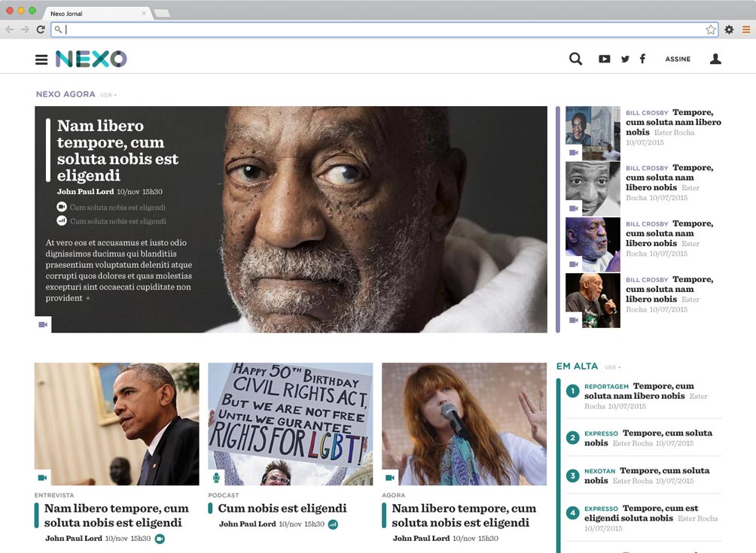This screenshot has height=553, width=756.
Task: Expand Nexo Agora with the VER + link
Action: click(x=108, y=96)
